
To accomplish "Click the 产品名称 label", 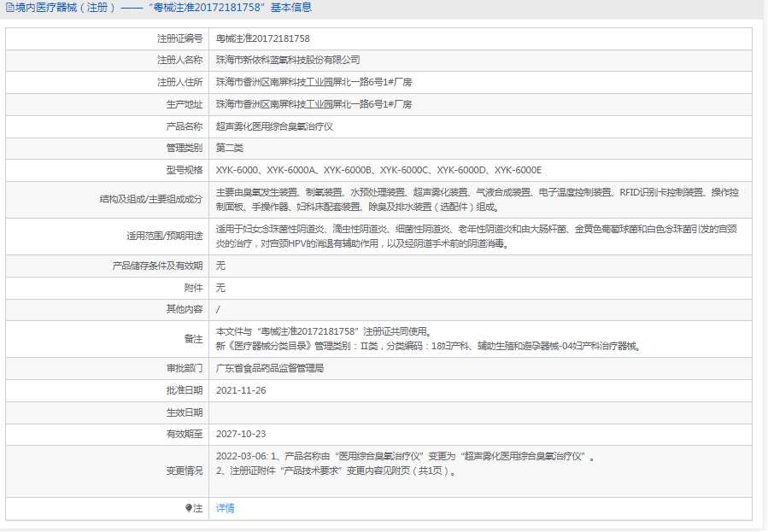I will tap(185, 126).
